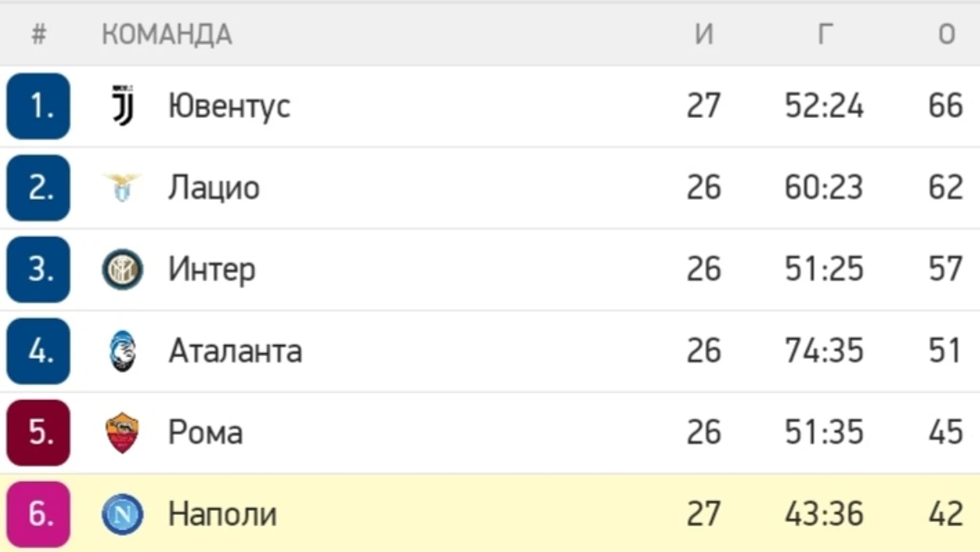Click the blue rank 1 badge
The width and height of the screenshot is (980, 552).
(38, 106)
